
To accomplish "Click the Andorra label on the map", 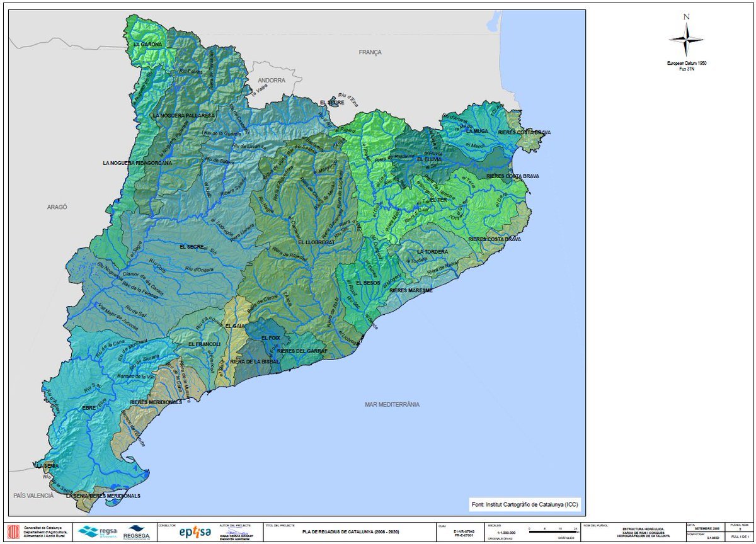I will (x=272, y=81).
